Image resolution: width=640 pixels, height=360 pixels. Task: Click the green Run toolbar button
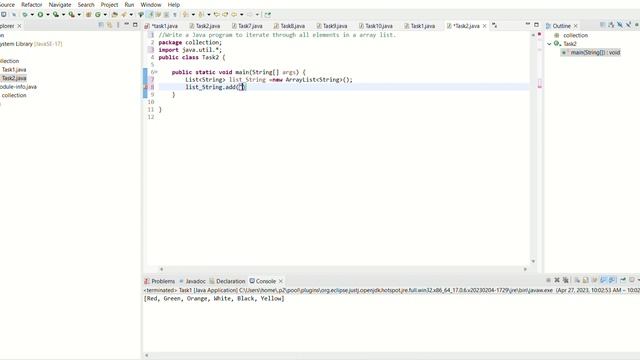pos(40,15)
